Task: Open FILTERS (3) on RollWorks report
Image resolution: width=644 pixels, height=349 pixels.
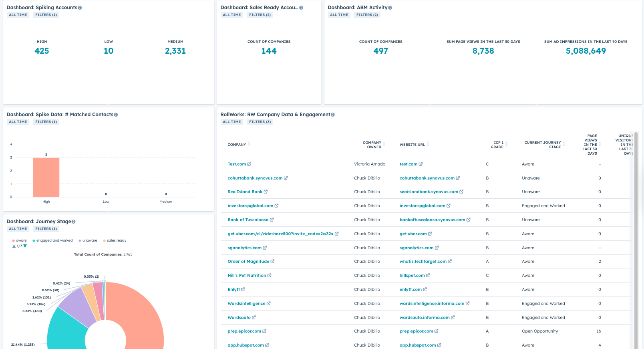Action: tap(260, 122)
